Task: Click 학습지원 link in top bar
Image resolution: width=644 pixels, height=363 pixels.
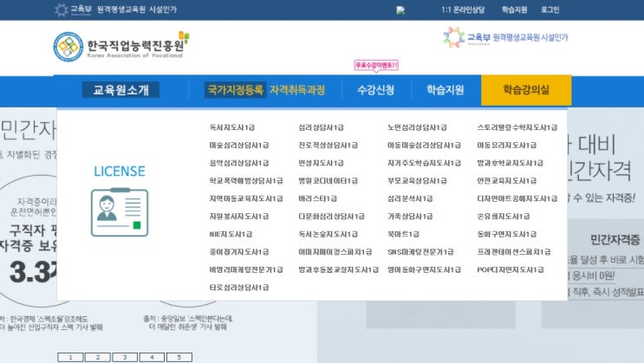Action: 514,10
